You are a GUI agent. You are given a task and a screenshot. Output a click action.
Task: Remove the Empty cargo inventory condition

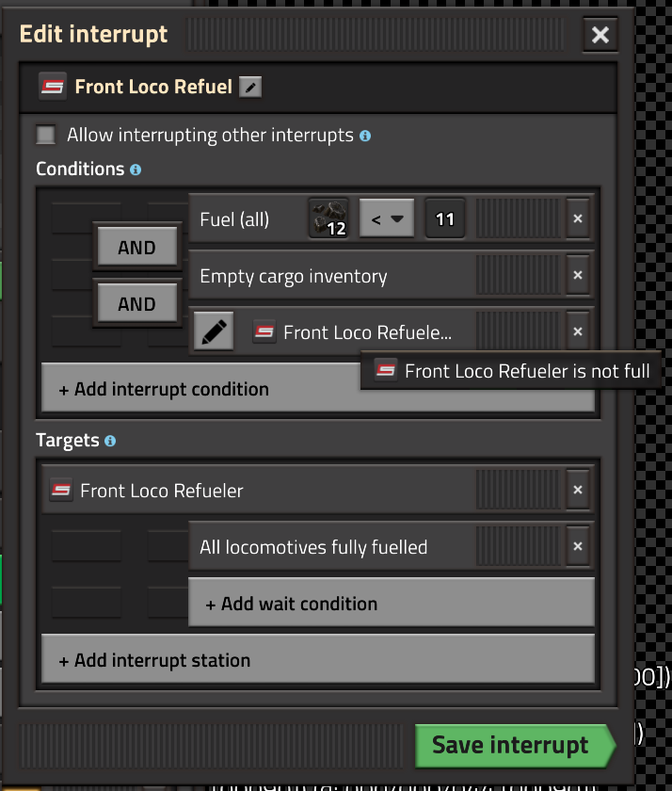pyautogui.click(x=577, y=275)
